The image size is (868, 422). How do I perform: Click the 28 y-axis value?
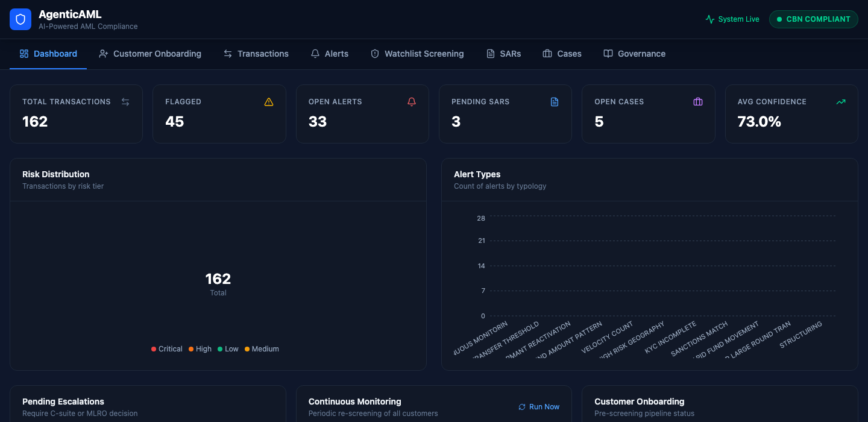tap(481, 218)
